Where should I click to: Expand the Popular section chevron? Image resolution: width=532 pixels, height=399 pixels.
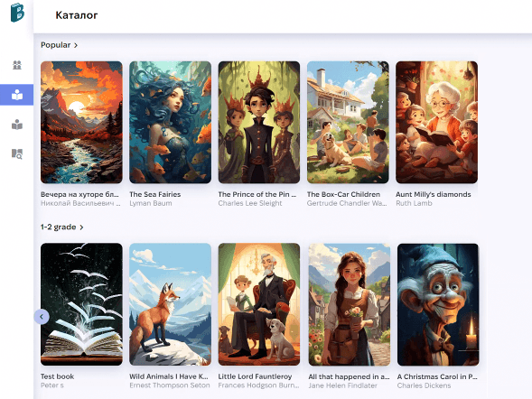pos(76,45)
